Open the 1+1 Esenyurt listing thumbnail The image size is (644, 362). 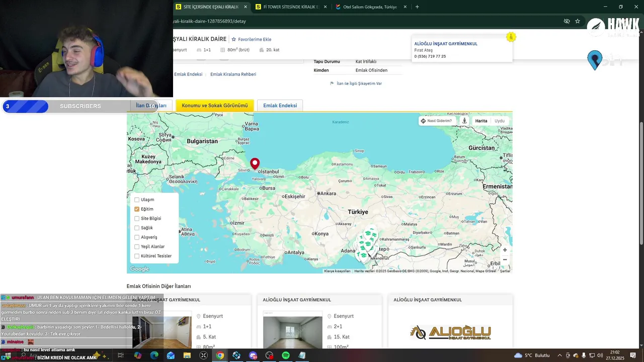[162, 332]
